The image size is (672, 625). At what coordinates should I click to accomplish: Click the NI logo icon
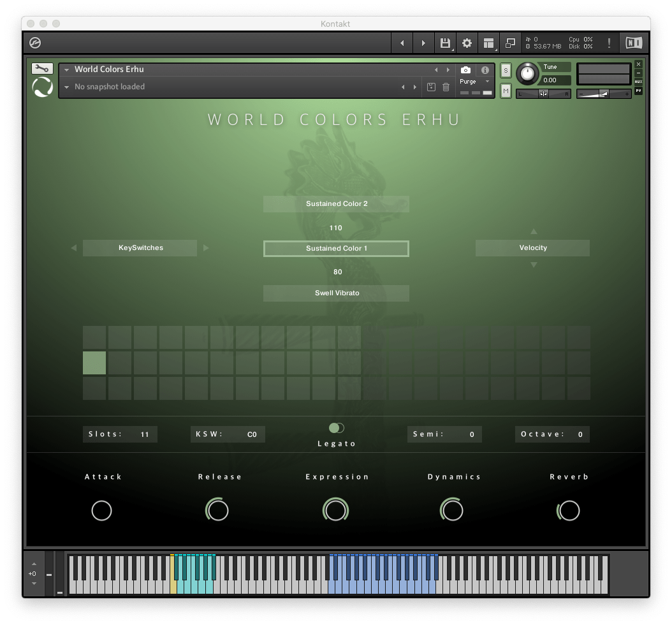coord(634,43)
